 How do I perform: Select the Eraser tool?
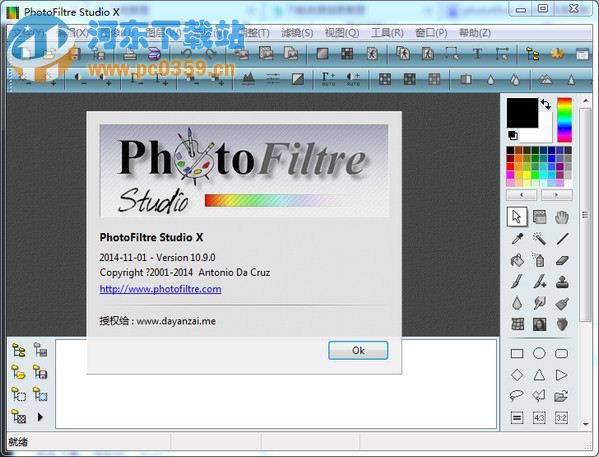(x=562, y=261)
